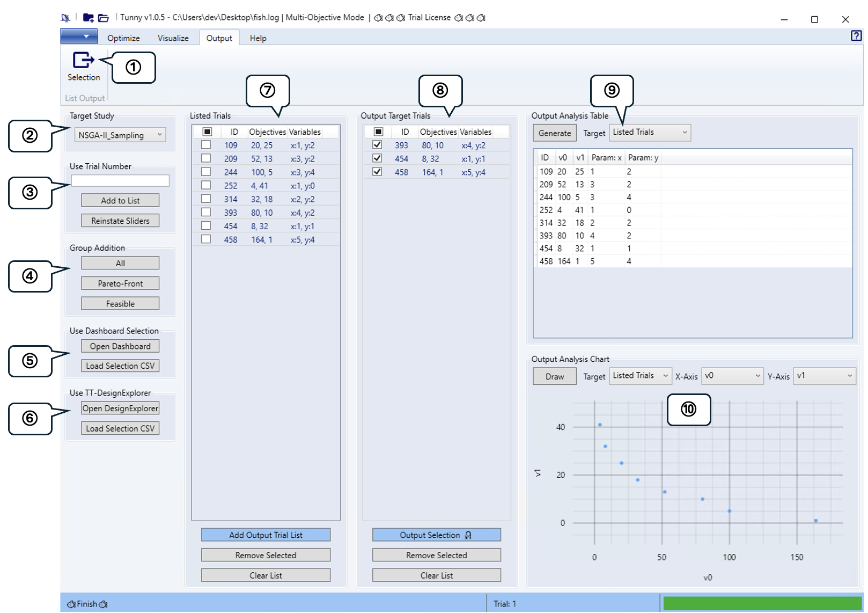Viewport: 868px width, 613px height.
Task: Click the new folder quick access icon
Action: [89, 18]
